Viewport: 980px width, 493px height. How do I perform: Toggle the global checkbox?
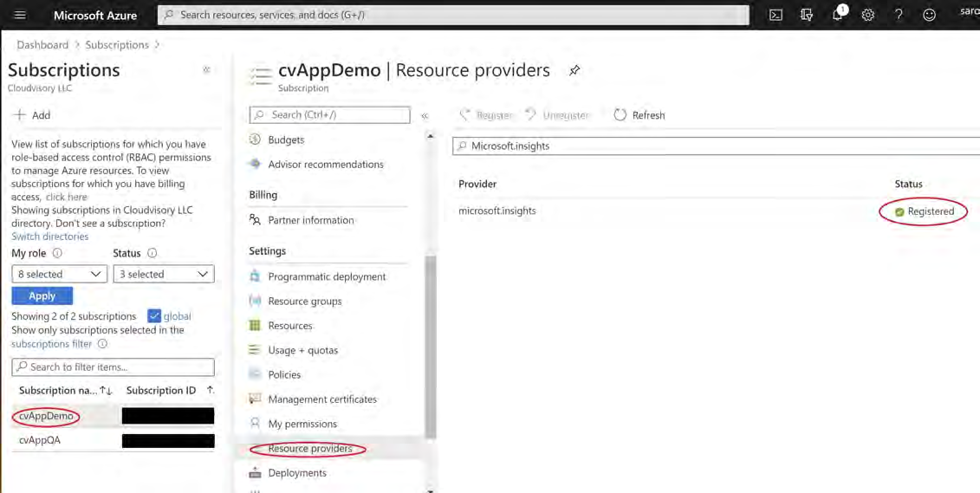tap(154, 315)
